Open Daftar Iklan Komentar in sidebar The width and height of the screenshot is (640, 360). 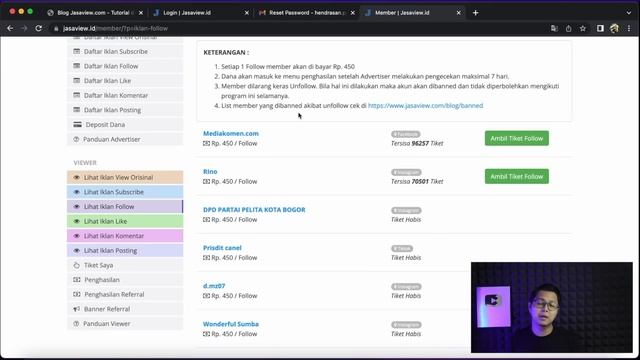[x=125, y=95]
